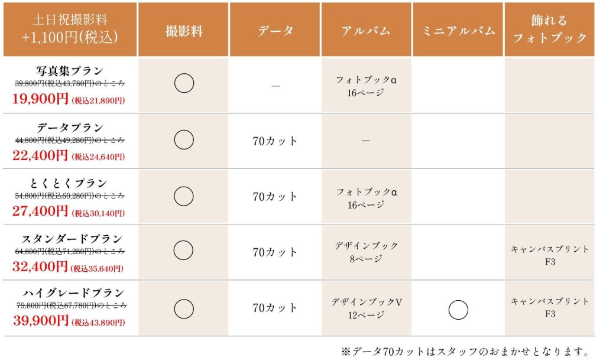Select the 撮影料 column header
Viewport: 603px width, 364px height.
184,31
